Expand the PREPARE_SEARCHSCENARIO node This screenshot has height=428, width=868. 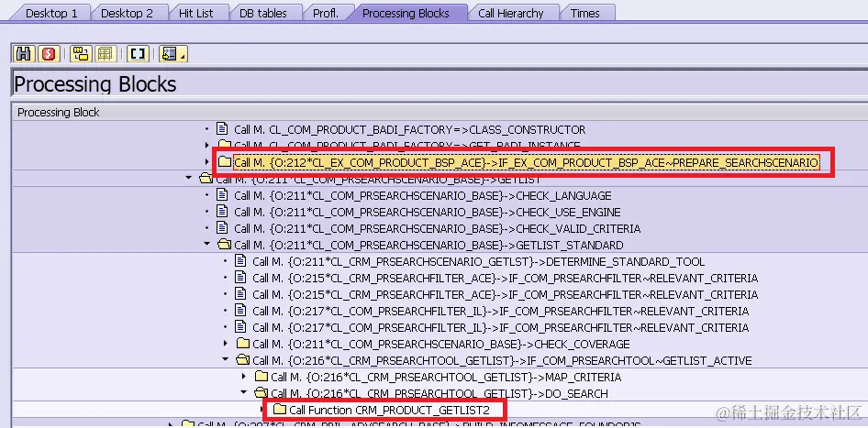(x=207, y=162)
